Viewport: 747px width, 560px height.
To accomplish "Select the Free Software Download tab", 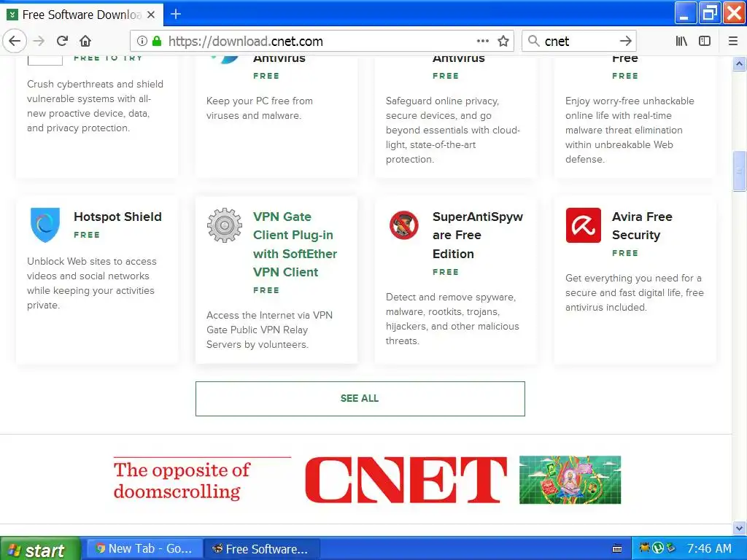I will pyautogui.click(x=82, y=15).
